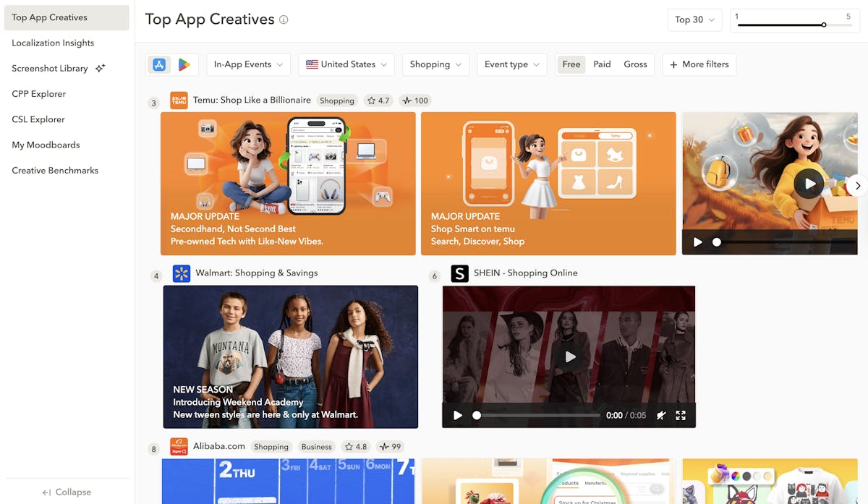Select the Apple App Store icon
Screen dimensions: 868x504
click(x=159, y=64)
